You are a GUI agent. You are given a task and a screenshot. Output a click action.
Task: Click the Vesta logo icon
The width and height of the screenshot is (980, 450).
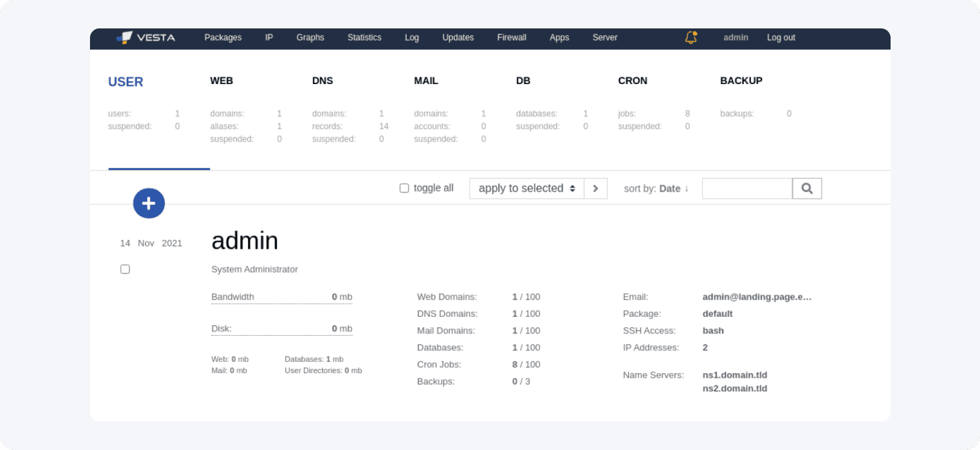tap(124, 38)
